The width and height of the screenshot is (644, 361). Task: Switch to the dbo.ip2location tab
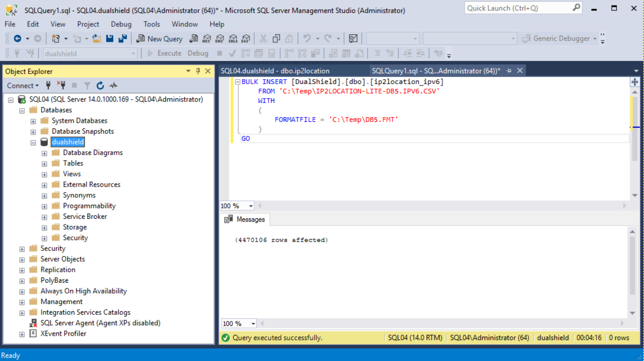(275, 71)
